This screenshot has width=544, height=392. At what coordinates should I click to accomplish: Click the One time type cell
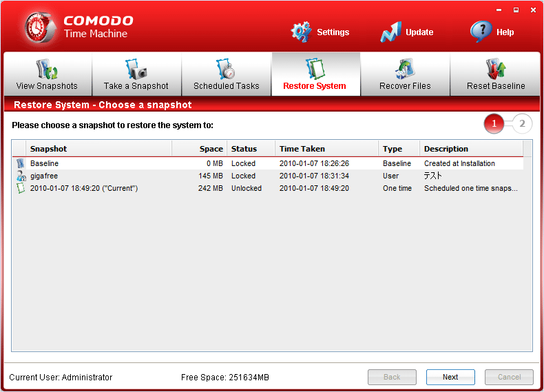click(397, 188)
